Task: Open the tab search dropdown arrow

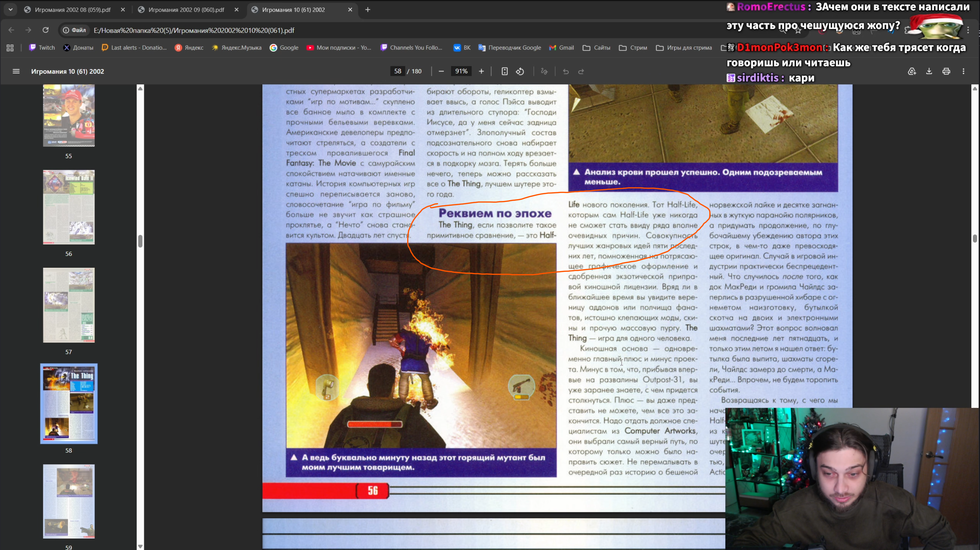Action: (x=11, y=9)
